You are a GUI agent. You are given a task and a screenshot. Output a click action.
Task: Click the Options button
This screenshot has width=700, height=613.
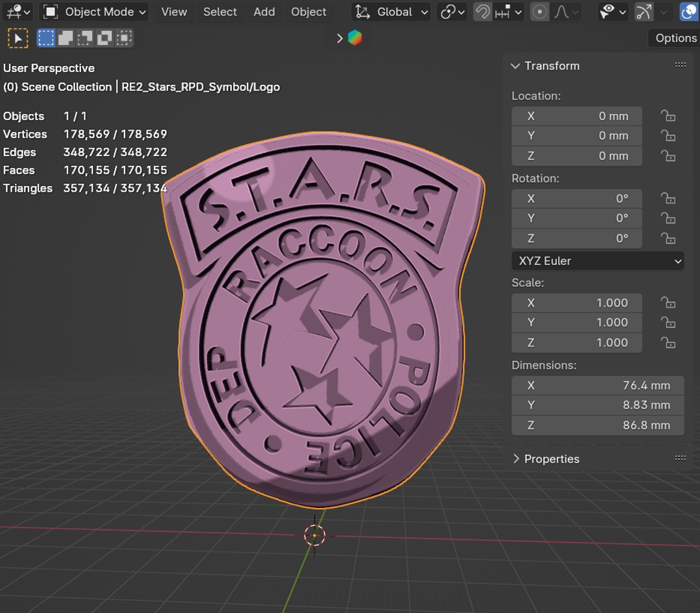[x=675, y=38]
